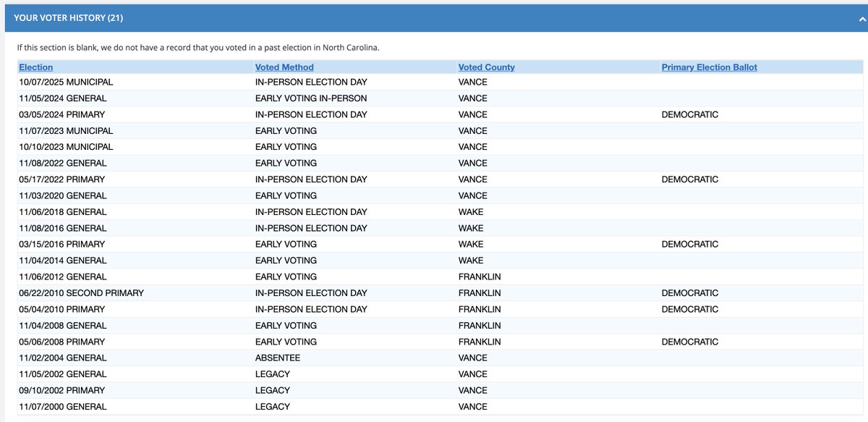868x422 pixels.
Task: Select the 11/02/2004 GENERAL election cell
Action: pyautogui.click(x=63, y=358)
